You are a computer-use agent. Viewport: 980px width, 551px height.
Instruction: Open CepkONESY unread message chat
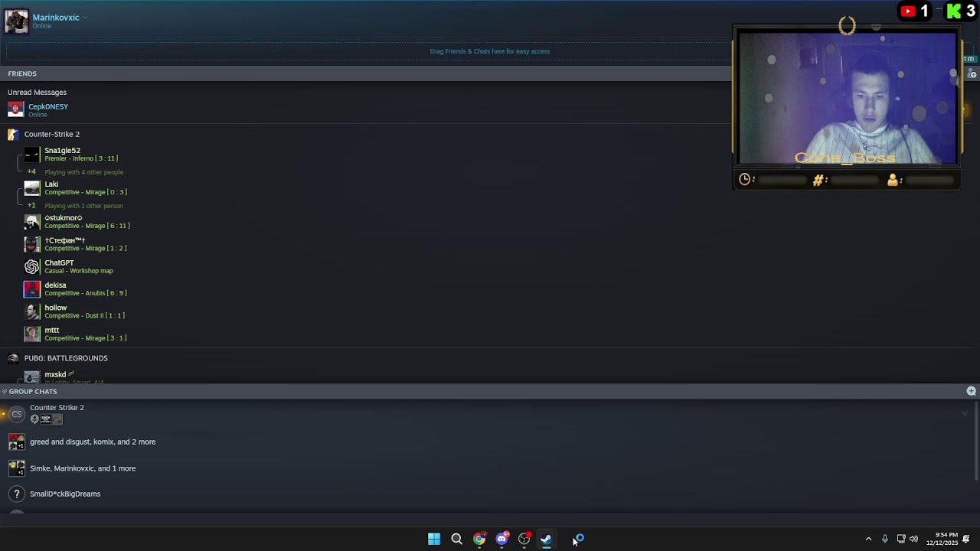48,110
